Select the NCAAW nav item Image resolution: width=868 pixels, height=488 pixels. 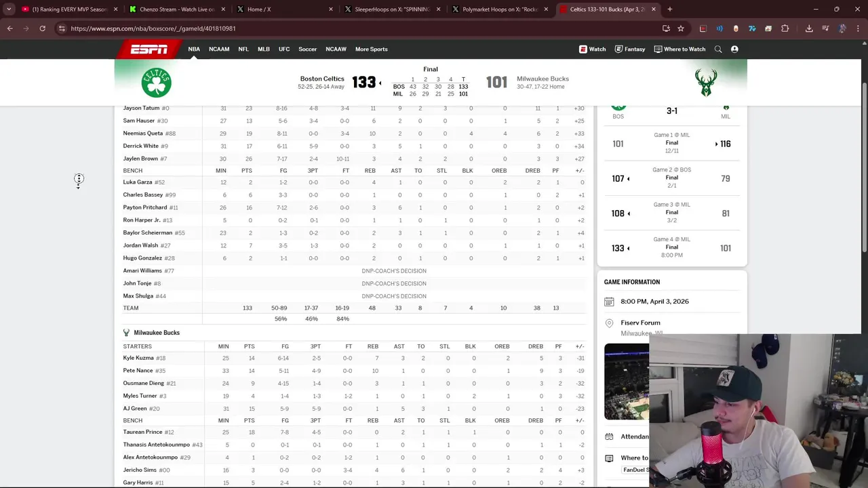336,49
